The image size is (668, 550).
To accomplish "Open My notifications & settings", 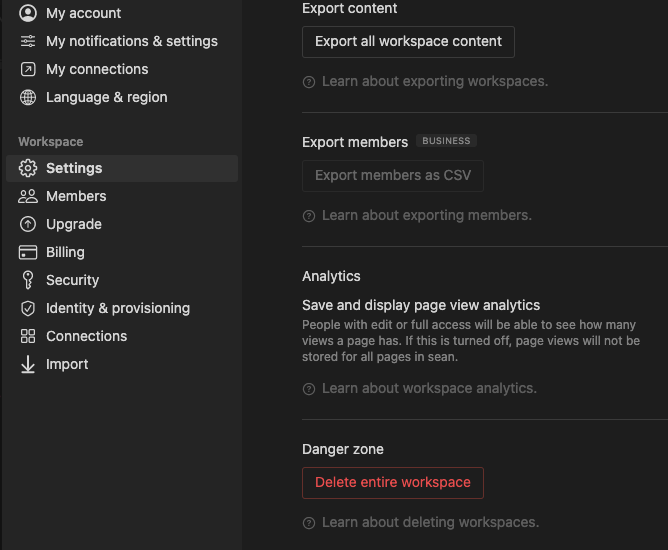I will (122, 41).
